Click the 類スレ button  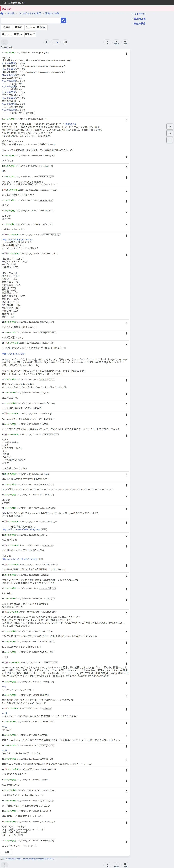click(19, 34)
